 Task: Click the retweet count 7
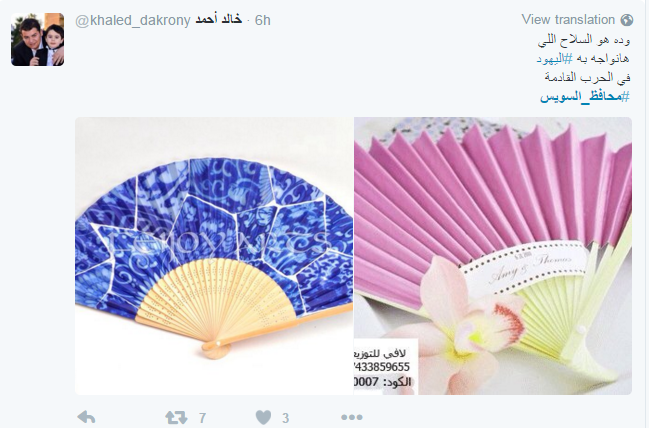click(202, 418)
